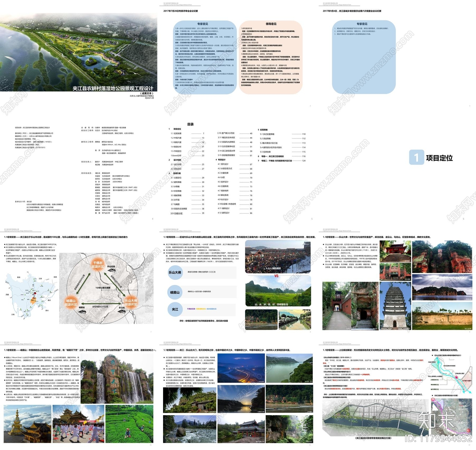Click the blue 夹江 circle label
Screen dimensions: 476x450
pos(175,309)
